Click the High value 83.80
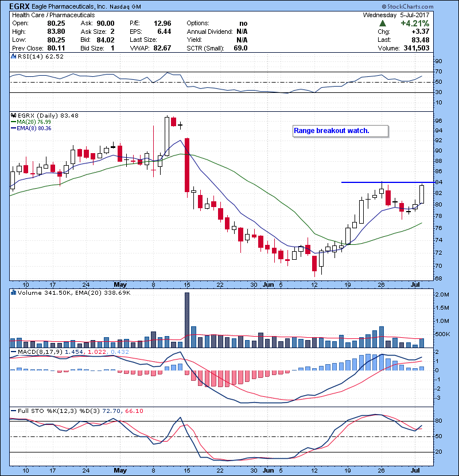The width and height of the screenshot is (459, 476). click(56, 32)
